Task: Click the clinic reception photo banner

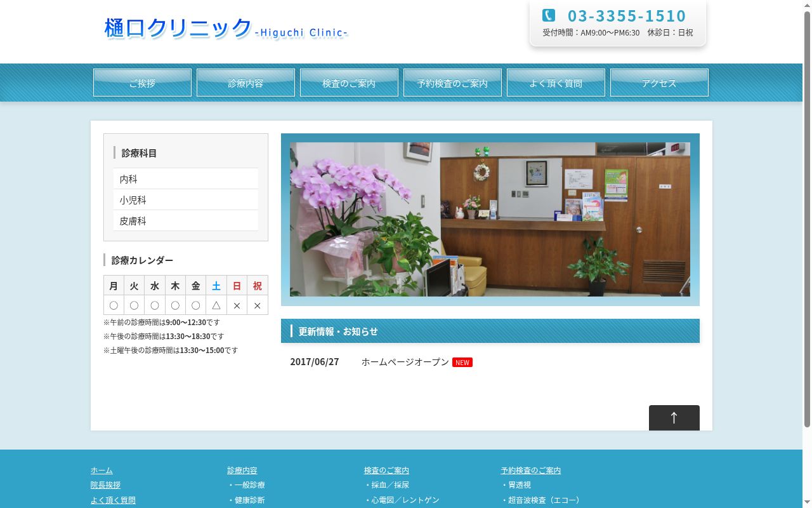Action: 490,219
